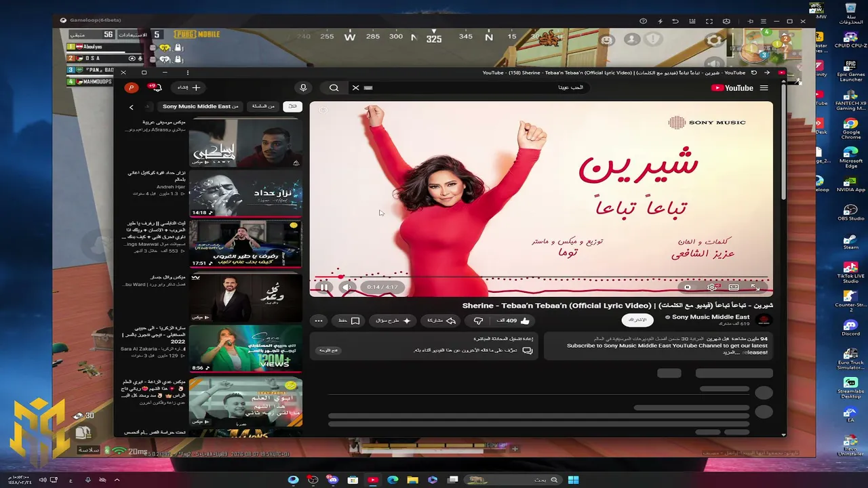This screenshot has height=488, width=868.
Task: Click the back arrow in the YouTube title bar
Action: point(768,73)
